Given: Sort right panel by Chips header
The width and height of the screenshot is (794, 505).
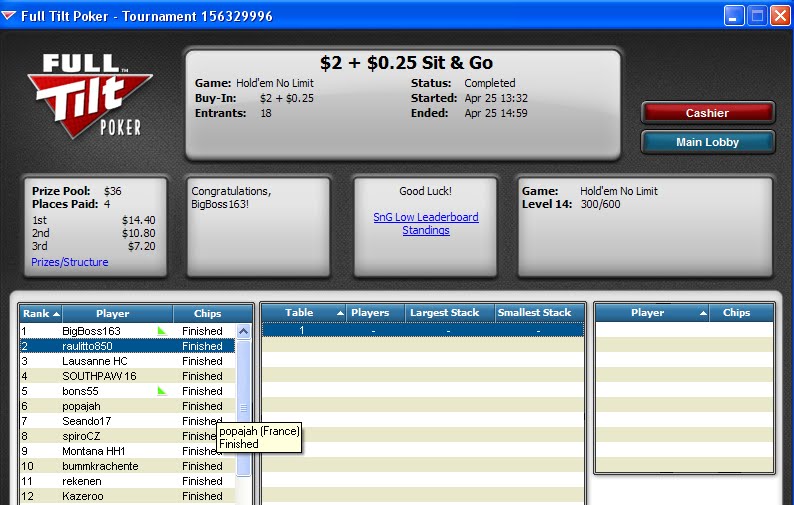Looking at the screenshot, I should (741, 313).
